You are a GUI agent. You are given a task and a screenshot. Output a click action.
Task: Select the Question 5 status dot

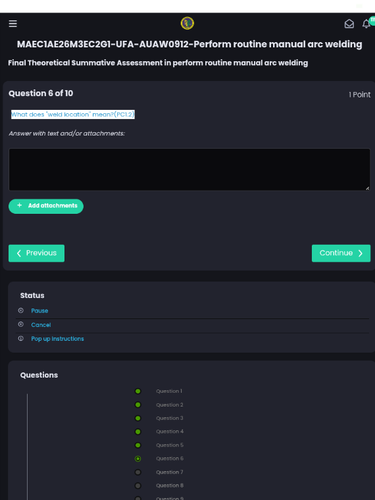click(138, 445)
